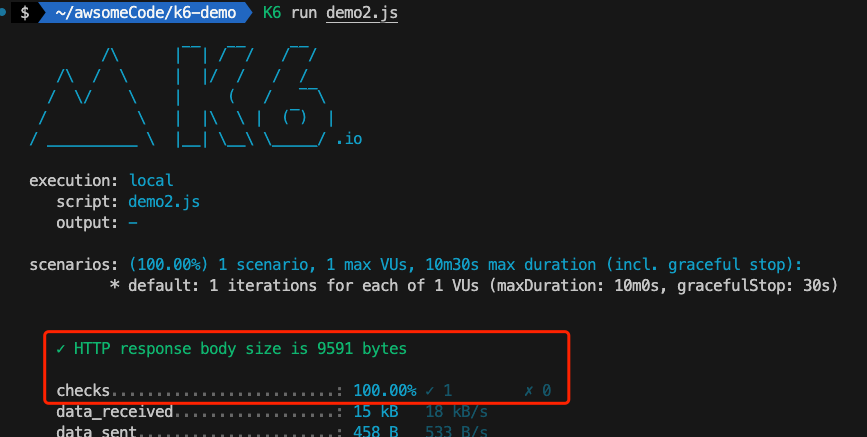Click the script value demo2.js
Screen dimensions: 867x437
pyautogui.click(x=164, y=201)
